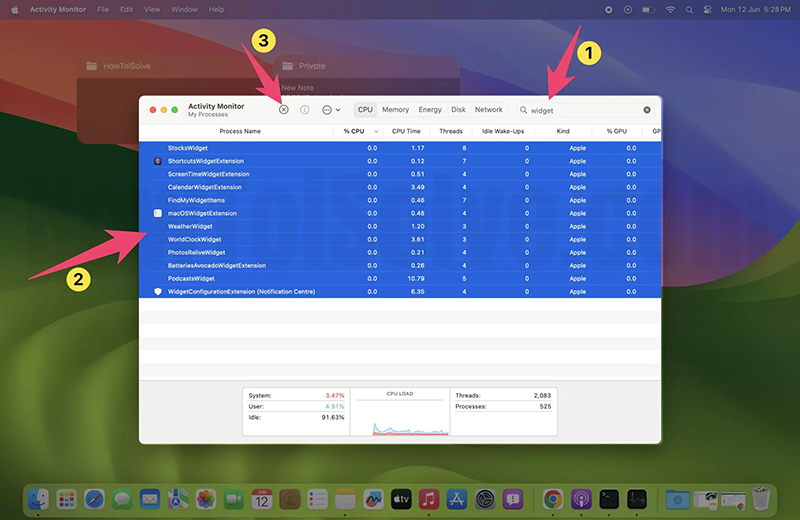The image size is (800, 520).
Task: Open System Settings from the Dock
Action: 485,499
